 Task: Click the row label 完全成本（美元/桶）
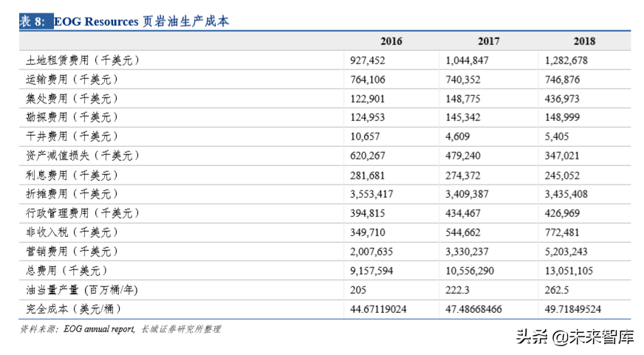pyautogui.click(x=74, y=309)
